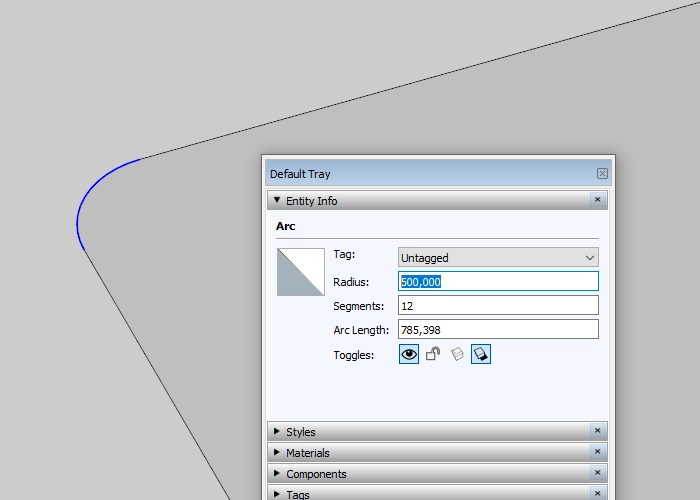700x500 pixels.
Task: Expand the Tags panel
Action: [x=277, y=494]
